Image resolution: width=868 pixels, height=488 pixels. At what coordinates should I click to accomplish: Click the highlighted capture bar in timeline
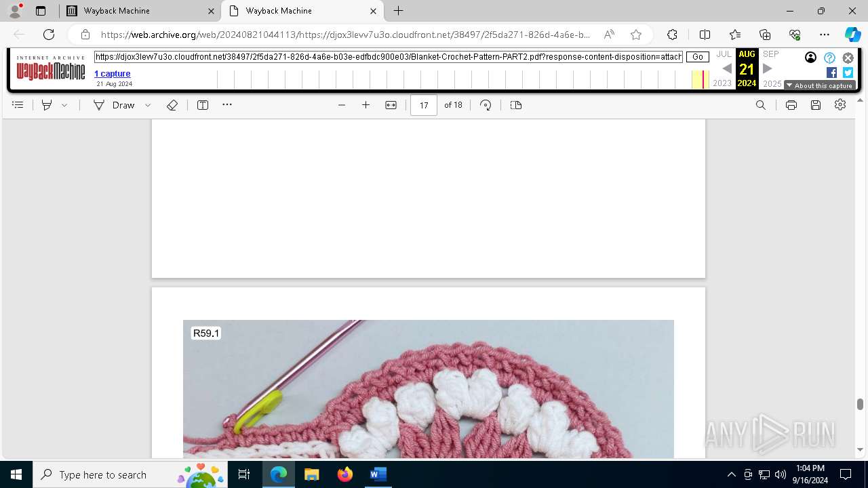click(x=705, y=80)
